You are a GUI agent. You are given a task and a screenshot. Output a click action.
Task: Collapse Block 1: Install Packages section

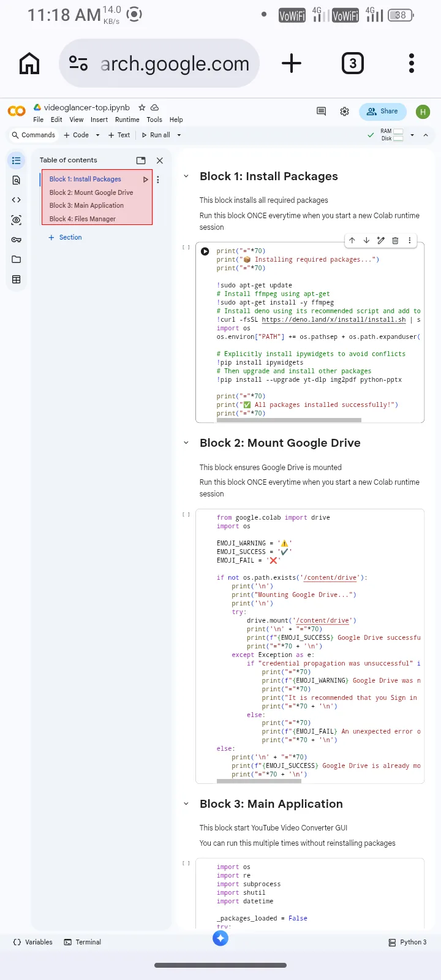pyautogui.click(x=186, y=176)
